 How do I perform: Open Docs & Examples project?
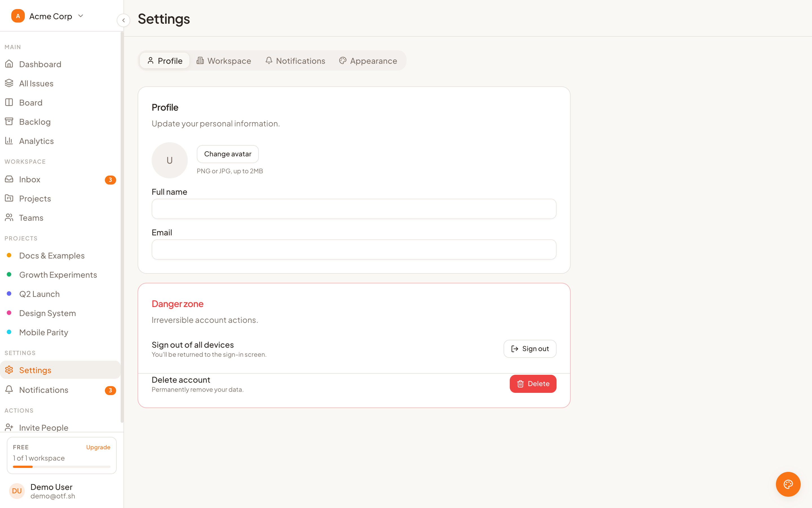(60, 256)
